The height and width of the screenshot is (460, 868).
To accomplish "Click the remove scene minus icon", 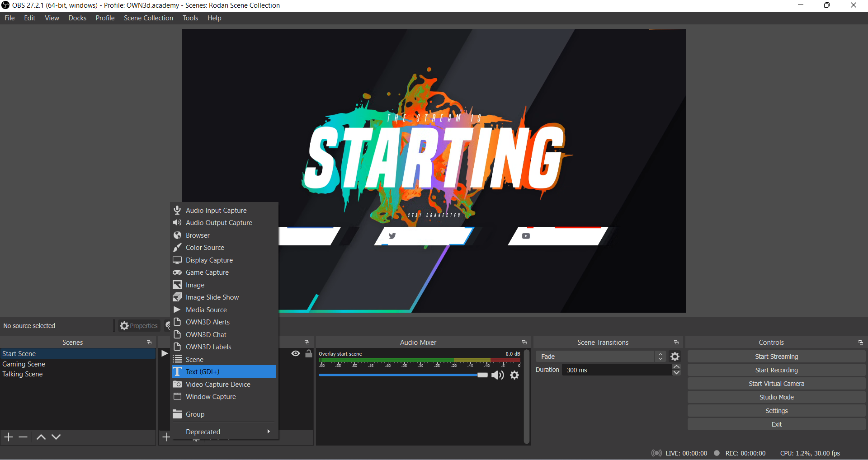I will (x=23, y=437).
